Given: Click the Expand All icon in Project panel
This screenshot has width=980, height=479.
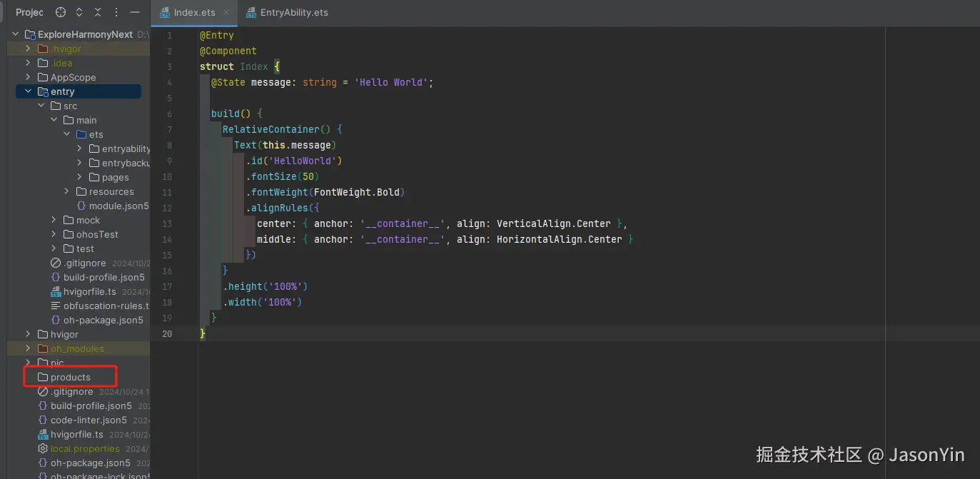Looking at the screenshot, I should [79, 12].
